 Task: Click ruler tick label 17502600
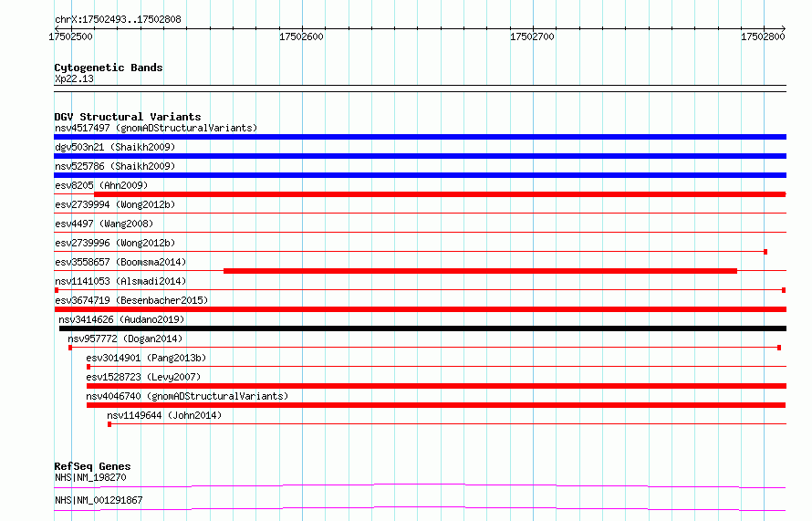pos(301,36)
